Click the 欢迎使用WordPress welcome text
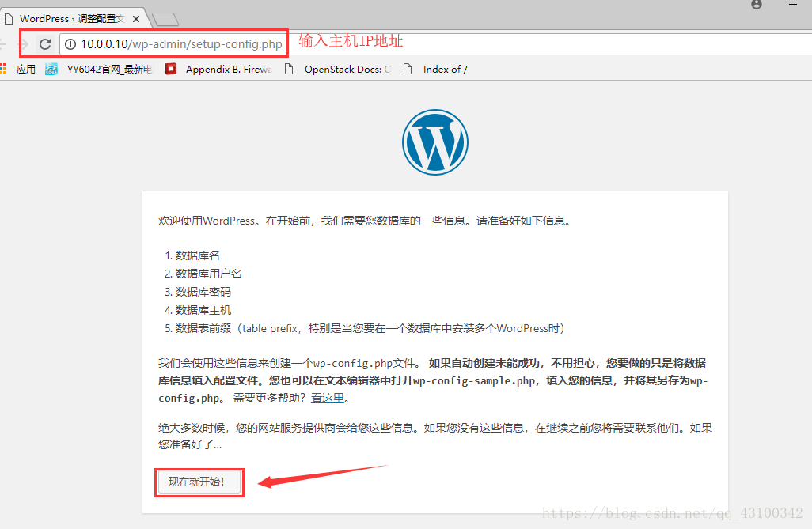This screenshot has width=812, height=529. click(x=365, y=221)
